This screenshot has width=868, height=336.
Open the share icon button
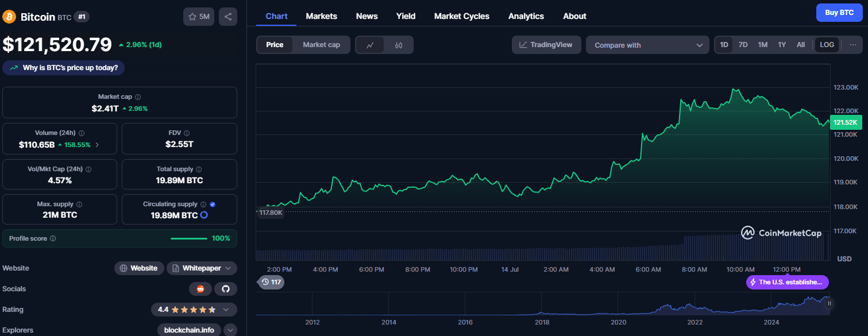(228, 17)
